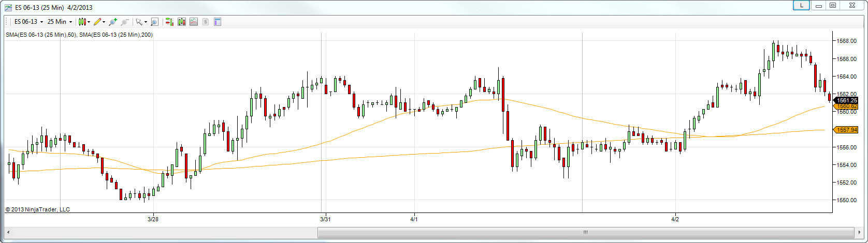Click the scrollbar track left of the thumb
This screenshot has height=243, width=868.
pyautogui.click(x=166, y=232)
